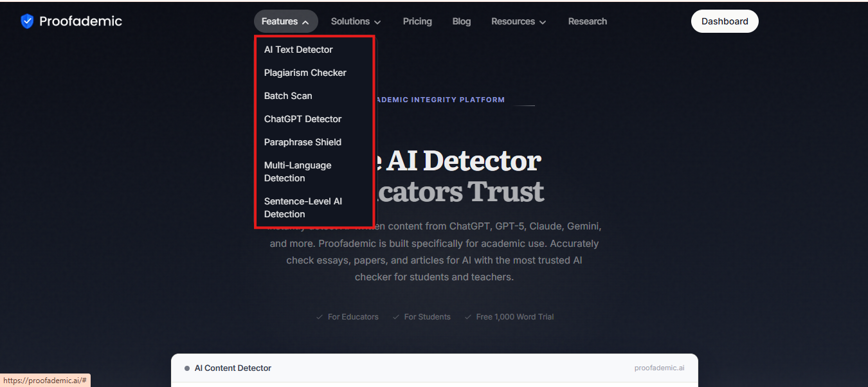Open the Pricing page

[417, 21]
